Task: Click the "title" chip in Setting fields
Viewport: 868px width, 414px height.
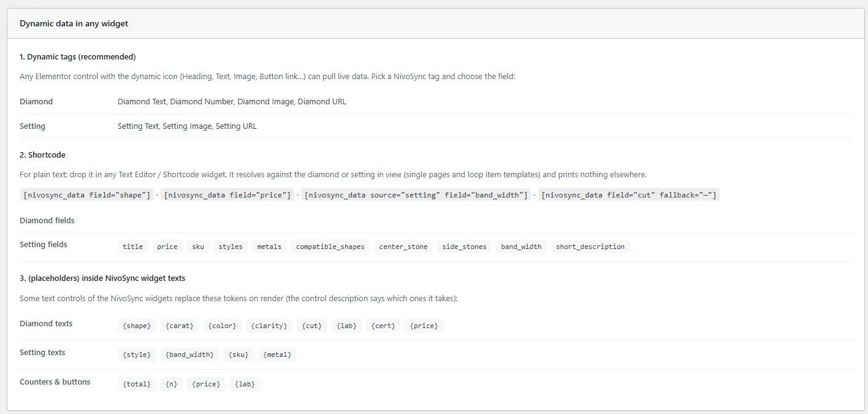Action: tap(132, 247)
